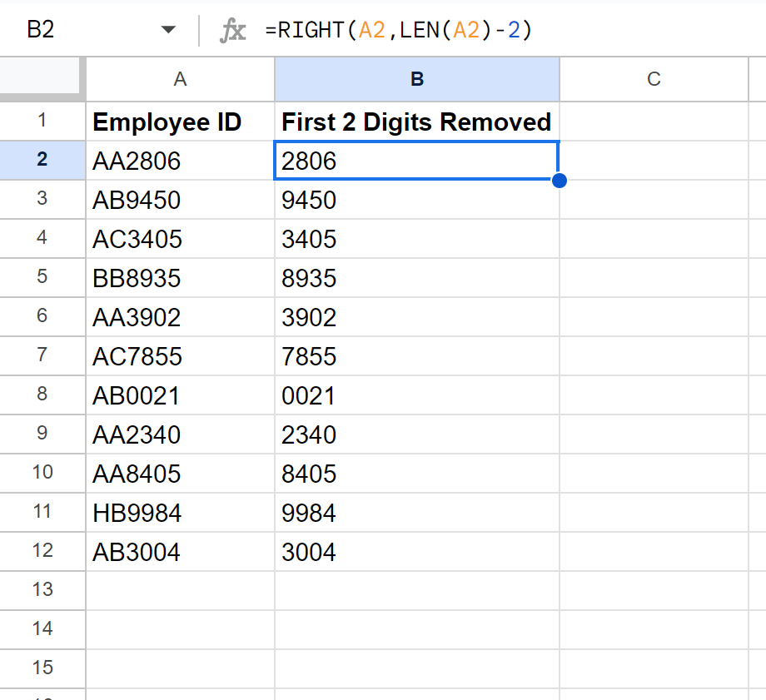Image resolution: width=766 pixels, height=700 pixels.
Task: Select row 10 header
Action: click(42, 473)
